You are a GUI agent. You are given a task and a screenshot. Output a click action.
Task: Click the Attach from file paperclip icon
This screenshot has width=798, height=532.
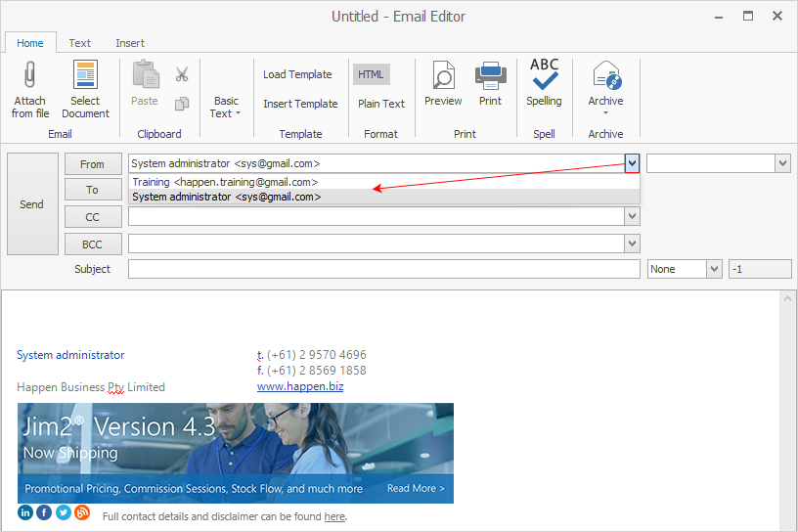[x=30, y=75]
